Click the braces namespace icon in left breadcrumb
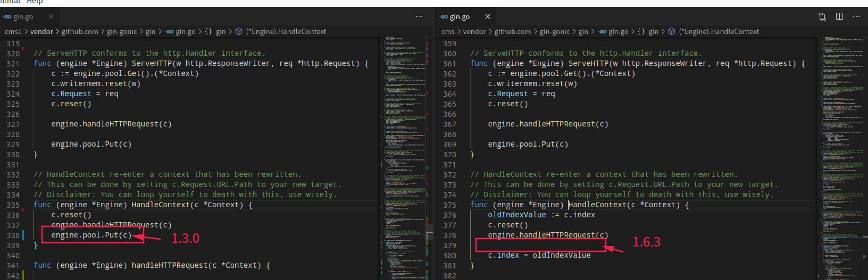 click(208, 31)
